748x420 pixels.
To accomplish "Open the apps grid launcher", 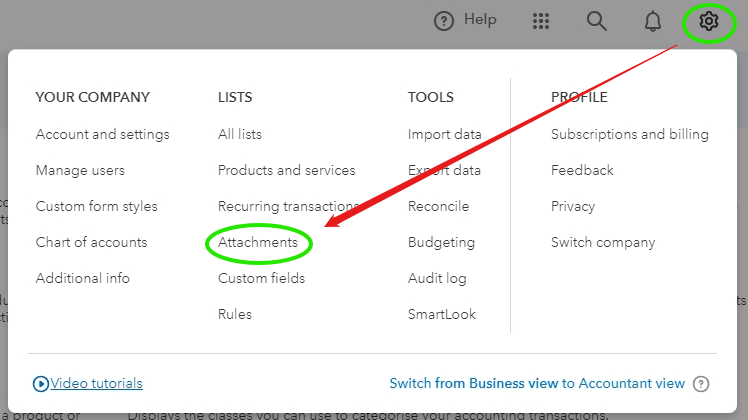I will pyautogui.click(x=541, y=21).
